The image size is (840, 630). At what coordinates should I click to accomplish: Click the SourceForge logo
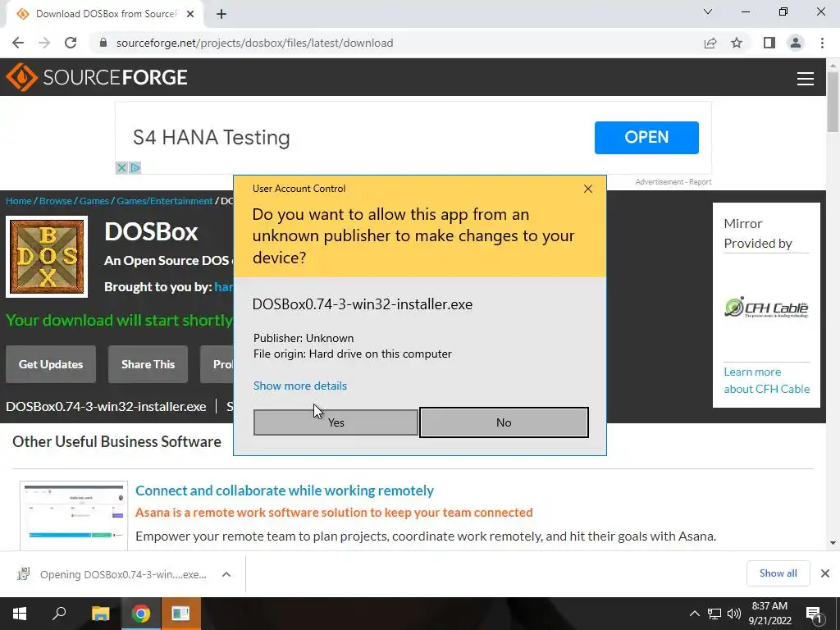97,77
